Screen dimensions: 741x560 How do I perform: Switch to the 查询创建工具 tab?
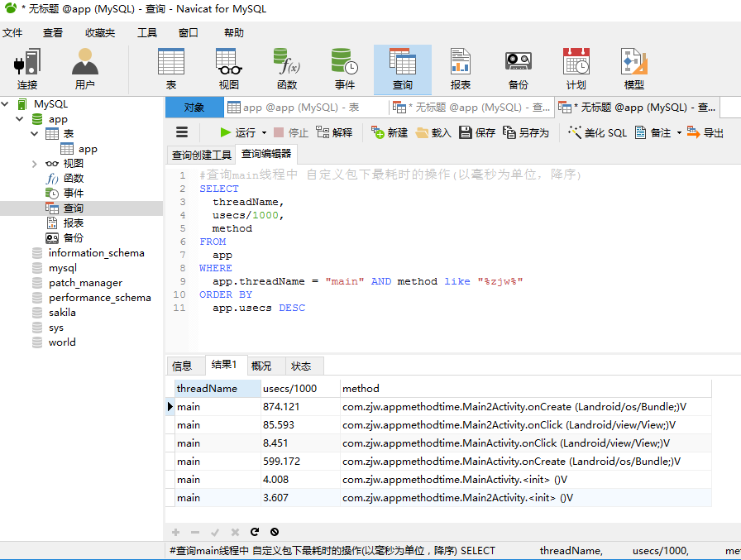[x=203, y=153]
